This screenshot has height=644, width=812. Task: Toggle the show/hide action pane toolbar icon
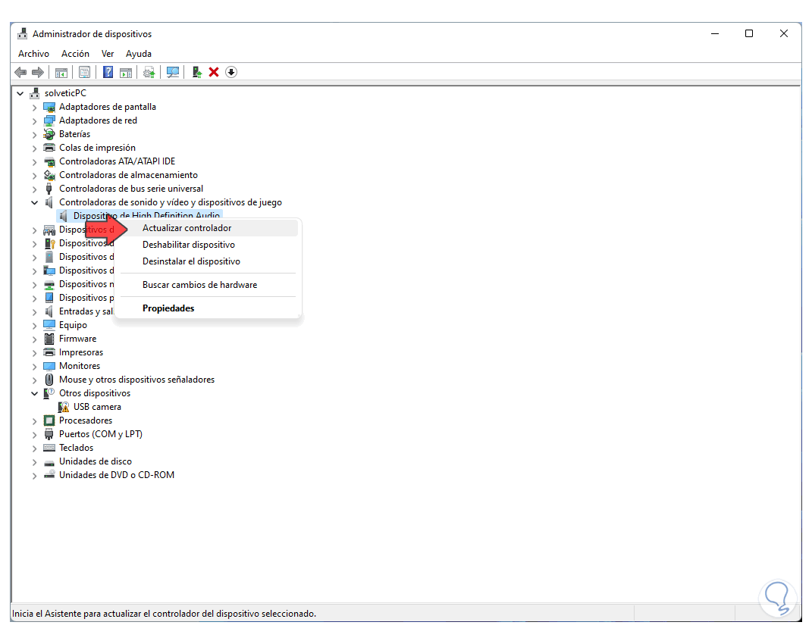coord(126,73)
